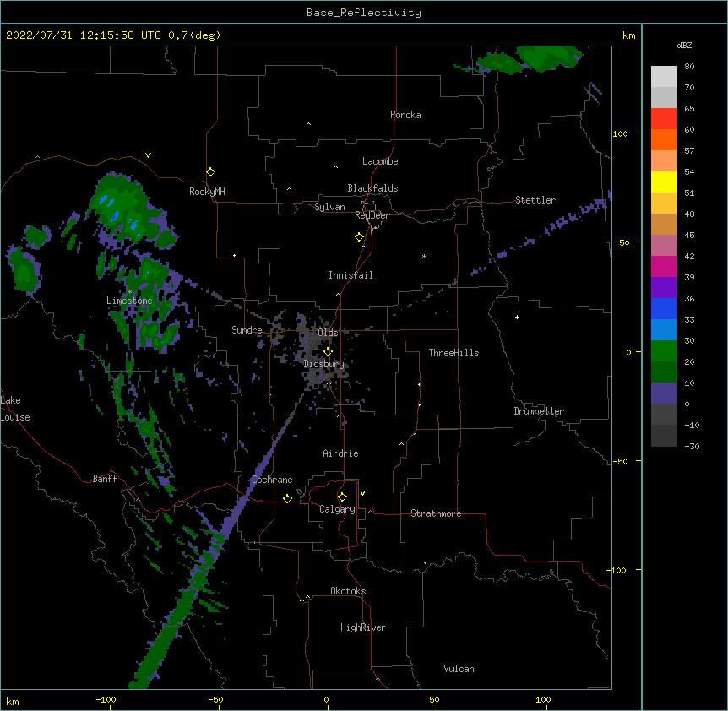Click the Base_Reflectivity title text
Screen dimensions: 728x711
pos(364,13)
